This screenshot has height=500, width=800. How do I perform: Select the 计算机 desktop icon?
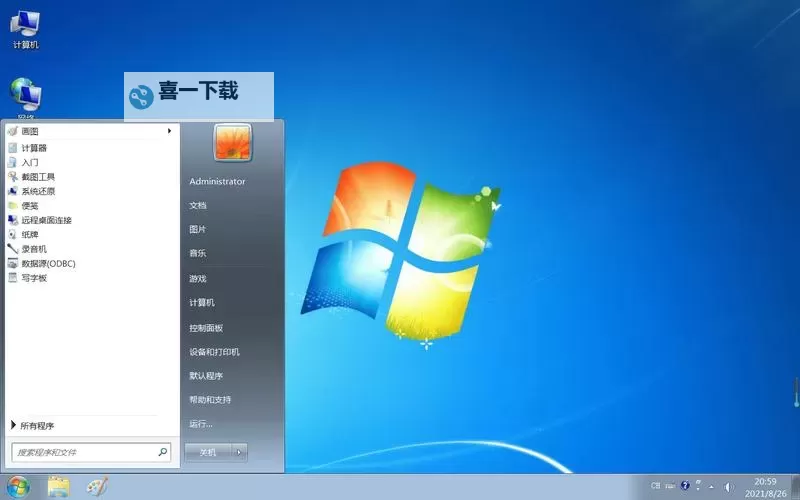tap(26, 30)
